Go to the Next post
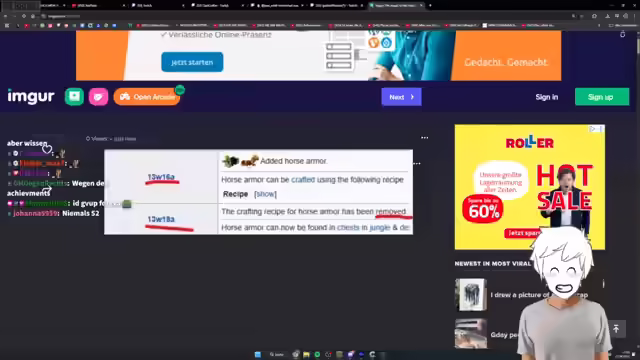Image resolution: width=640 pixels, height=360 pixels. tap(401, 97)
